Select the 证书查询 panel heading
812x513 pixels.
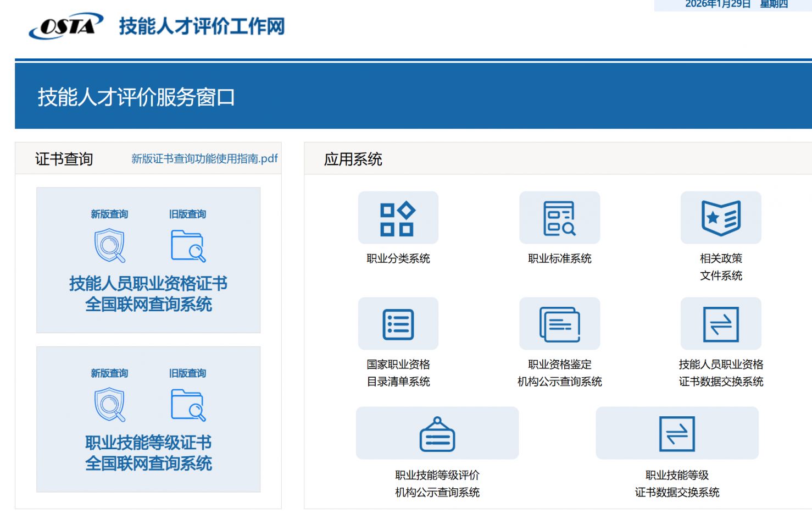click(64, 159)
